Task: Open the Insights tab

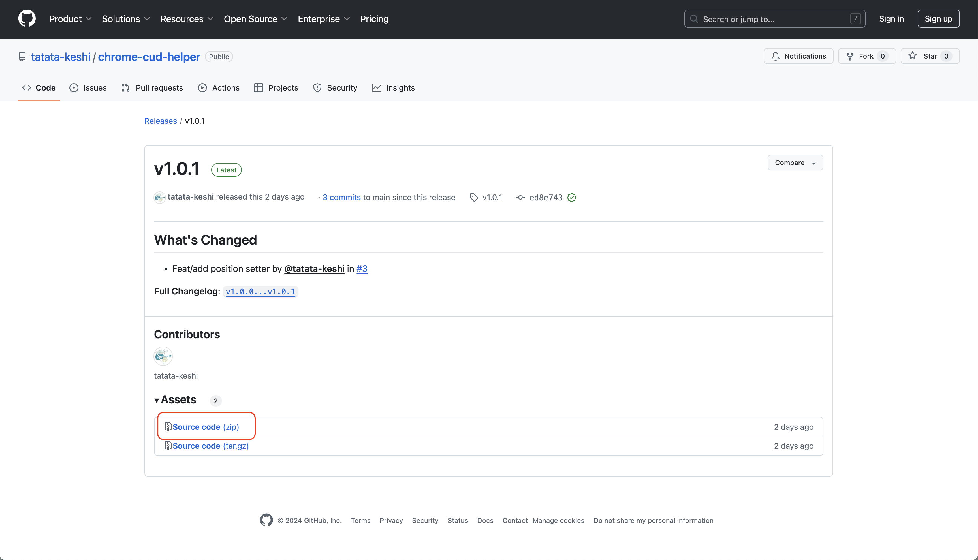Action: click(393, 88)
